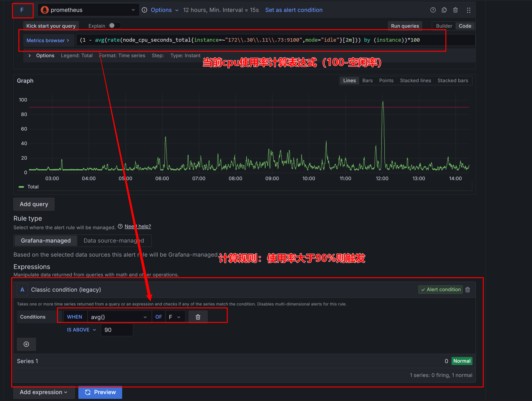Change the OF query F selector

[x=175, y=317]
